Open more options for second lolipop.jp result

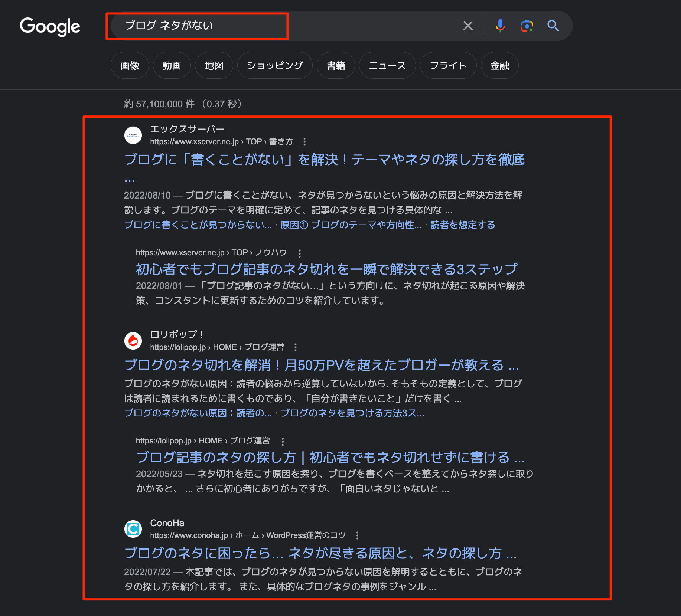click(283, 442)
